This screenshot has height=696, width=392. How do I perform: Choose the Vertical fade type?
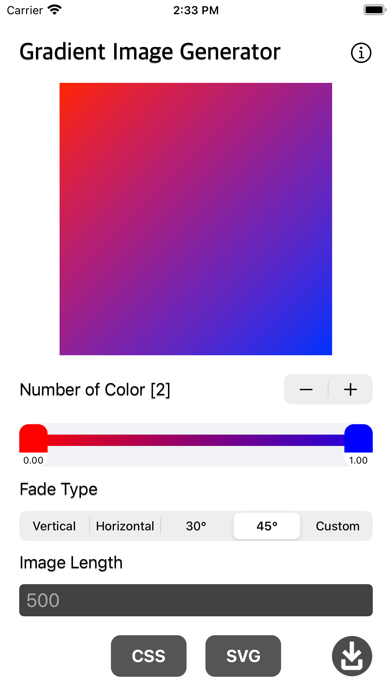(54, 526)
